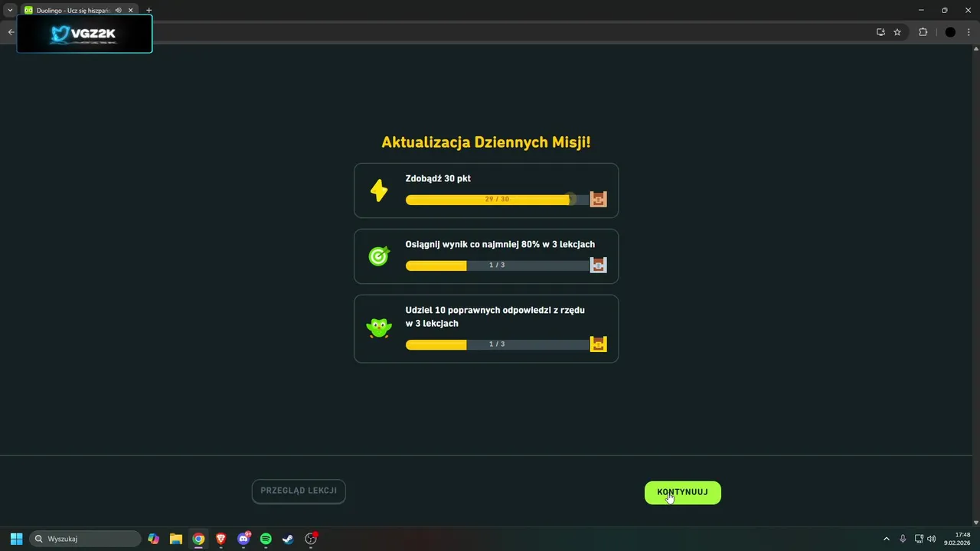
Task: Select the Duolingo browser tab
Action: [x=73, y=10]
